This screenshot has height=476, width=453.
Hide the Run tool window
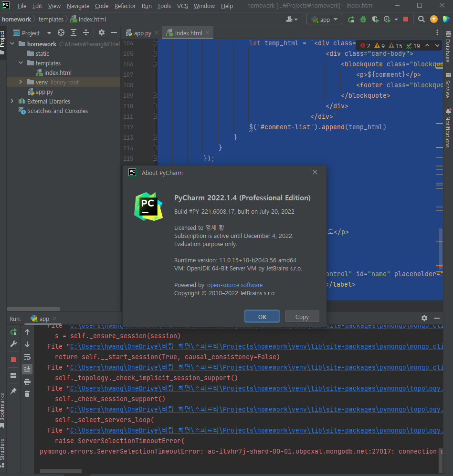click(x=437, y=318)
